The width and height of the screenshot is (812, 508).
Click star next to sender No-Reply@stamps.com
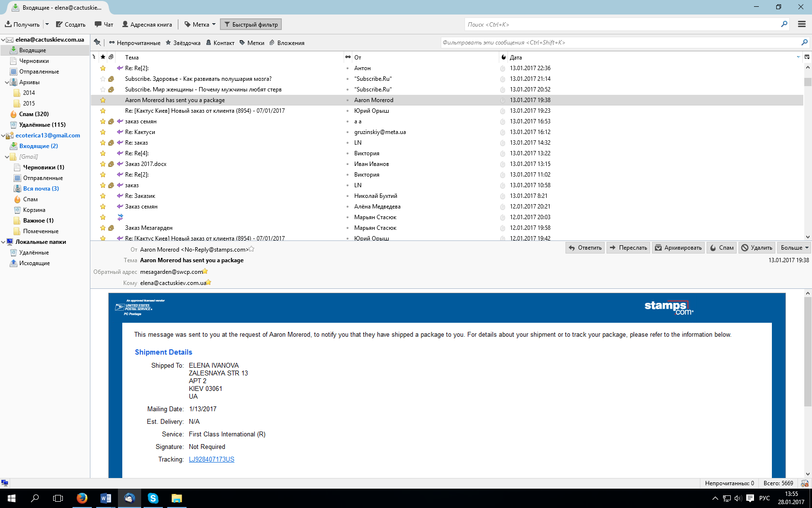pos(251,249)
